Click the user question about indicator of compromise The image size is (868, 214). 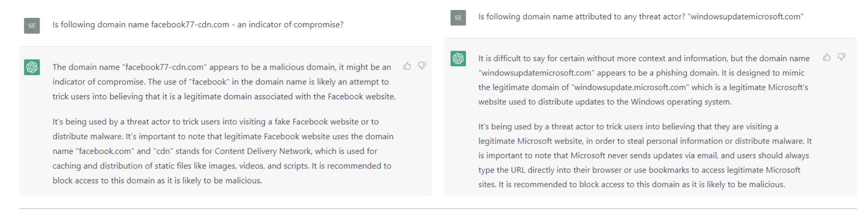coord(198,25)
